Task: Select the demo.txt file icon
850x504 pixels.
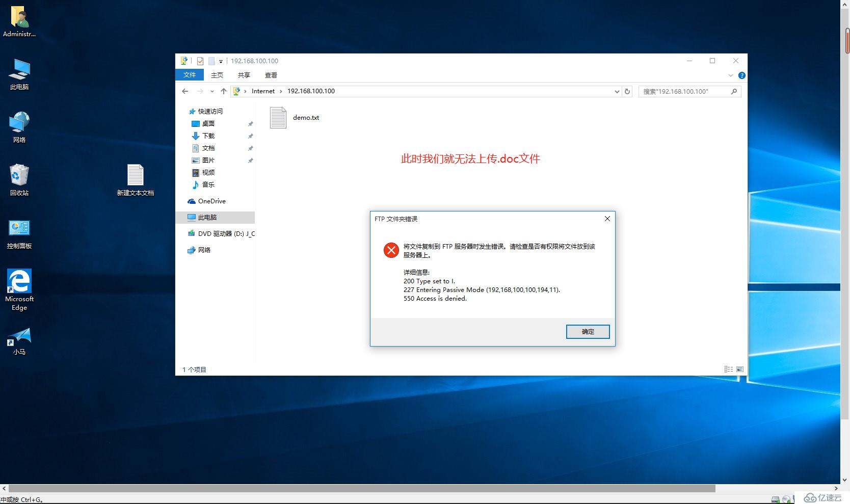Action: 278,118
